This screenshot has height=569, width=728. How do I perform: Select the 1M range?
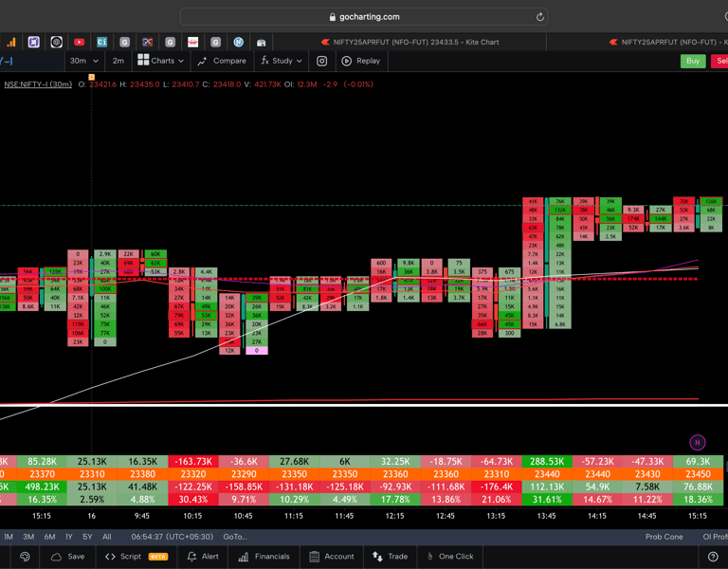9,537
